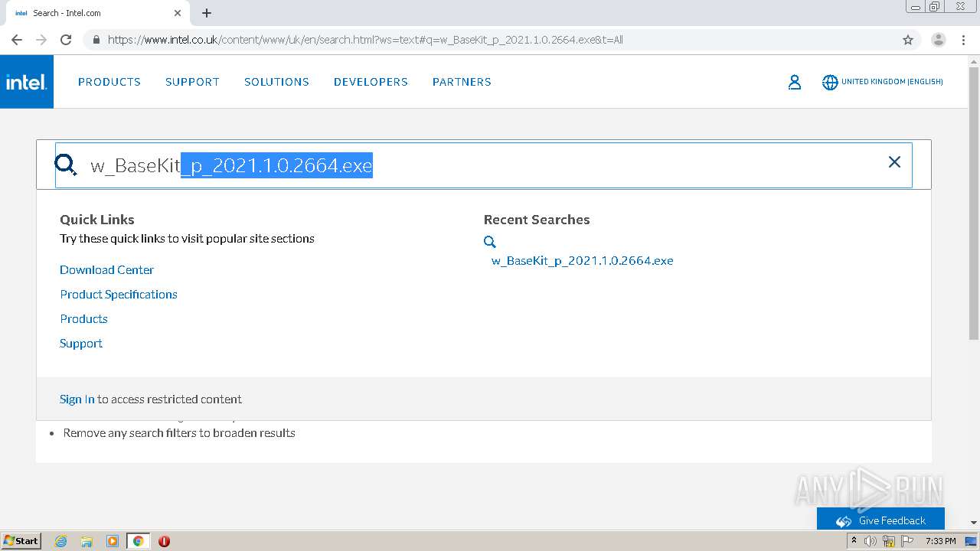Open the Product Specifications quick link
Viewport: 980px width, 551px height.
[x=119, y=294]
